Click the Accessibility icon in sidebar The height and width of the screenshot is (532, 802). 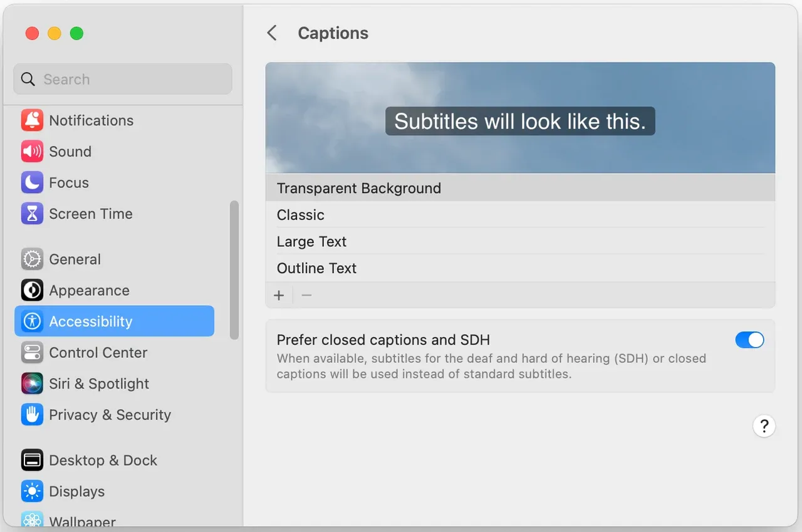(32, 321)
